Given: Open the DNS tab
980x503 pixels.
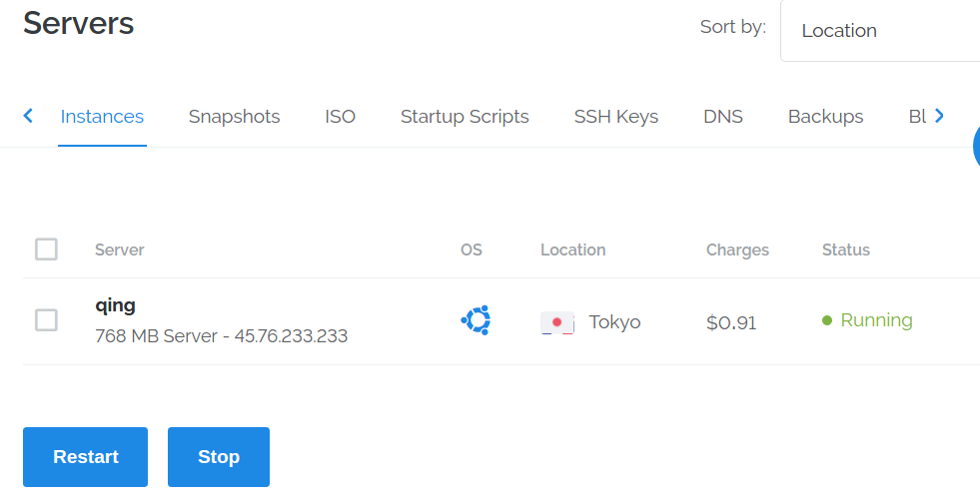Looking at the screenshot, I should click(723, 117).
